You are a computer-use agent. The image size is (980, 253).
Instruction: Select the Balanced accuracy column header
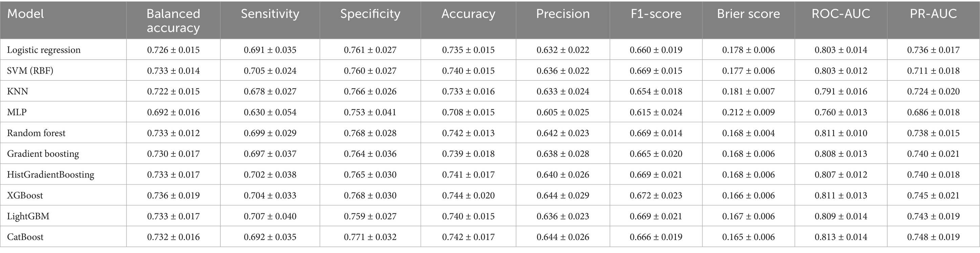click(x=173, y=21)
